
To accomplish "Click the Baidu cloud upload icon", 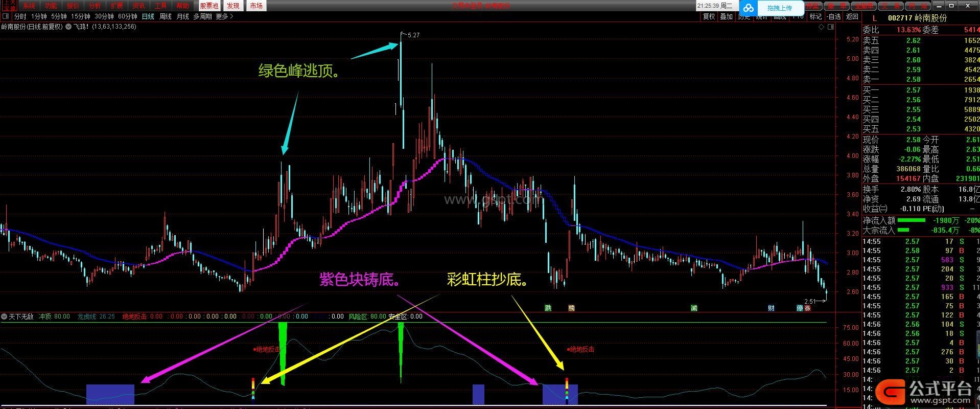I will tap(749, 8).
